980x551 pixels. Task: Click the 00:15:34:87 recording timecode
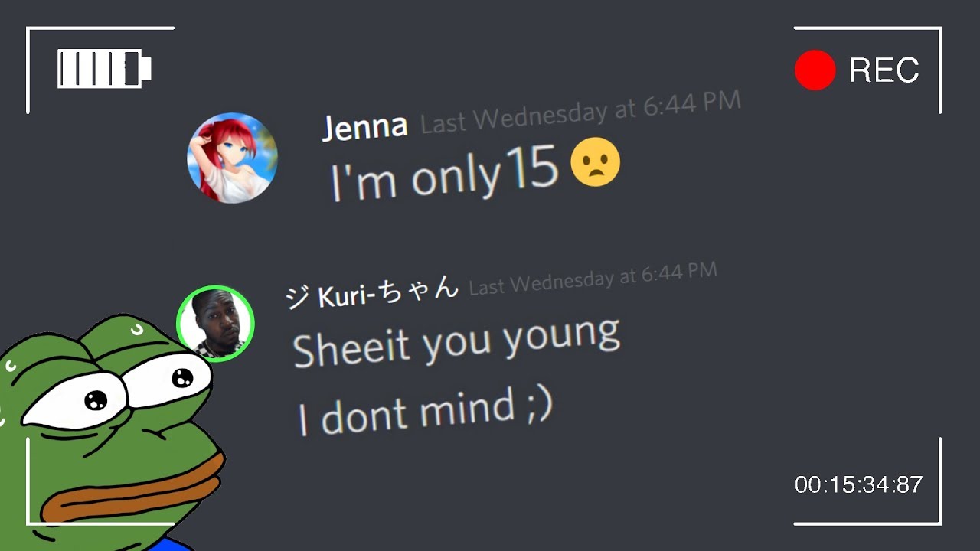coord(858,484)
